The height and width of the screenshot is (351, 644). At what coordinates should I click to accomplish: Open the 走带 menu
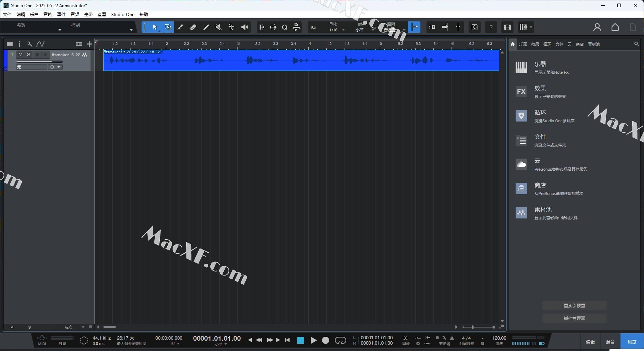point(88,15)
